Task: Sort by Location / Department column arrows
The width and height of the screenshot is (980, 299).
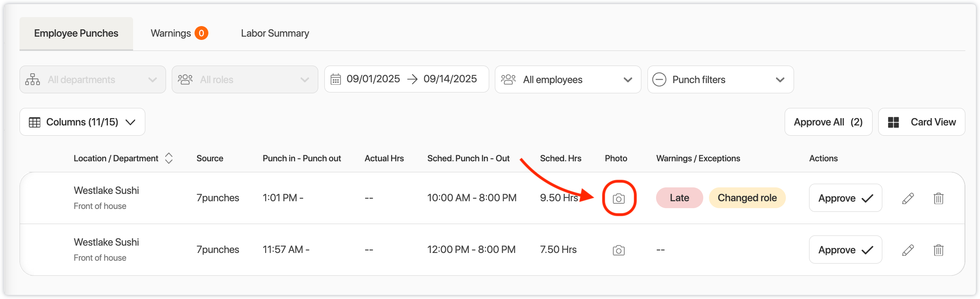Action: pyautogui.click(x=169, y=158)
